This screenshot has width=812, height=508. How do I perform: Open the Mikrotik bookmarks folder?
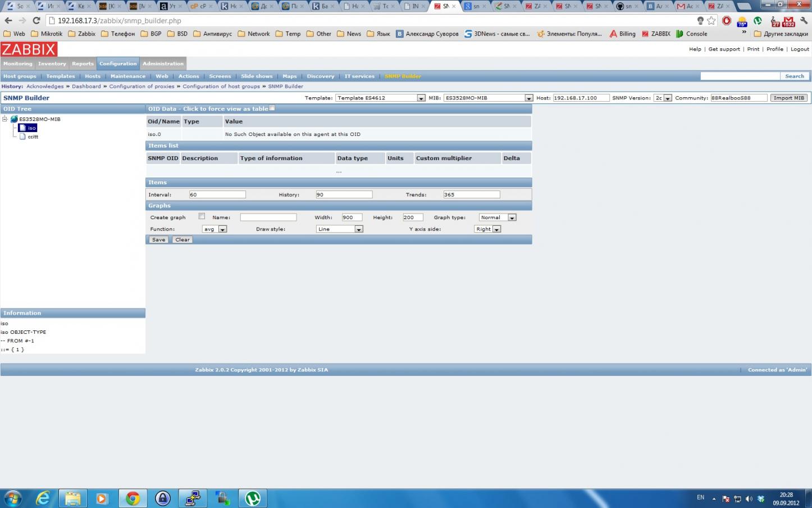click(x=47, y=34)
